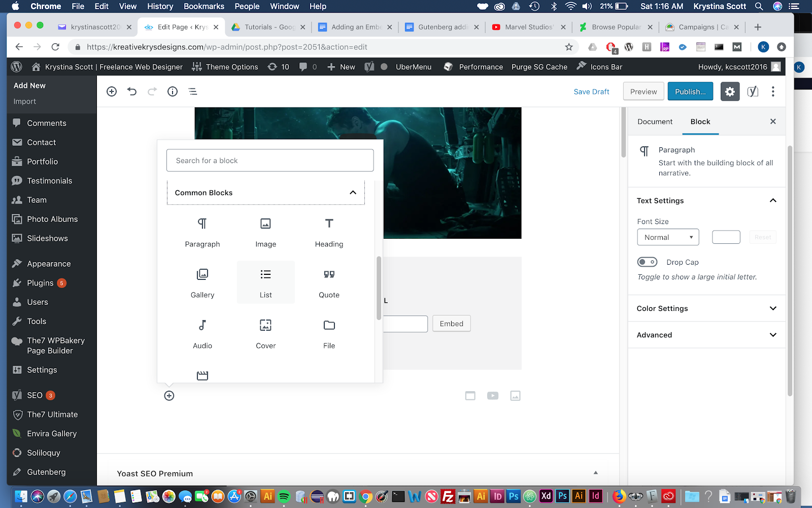The image size is (812, 508).
Task: Open the Bookmarks menu in the menu bar
Action: tap(204, 6)
